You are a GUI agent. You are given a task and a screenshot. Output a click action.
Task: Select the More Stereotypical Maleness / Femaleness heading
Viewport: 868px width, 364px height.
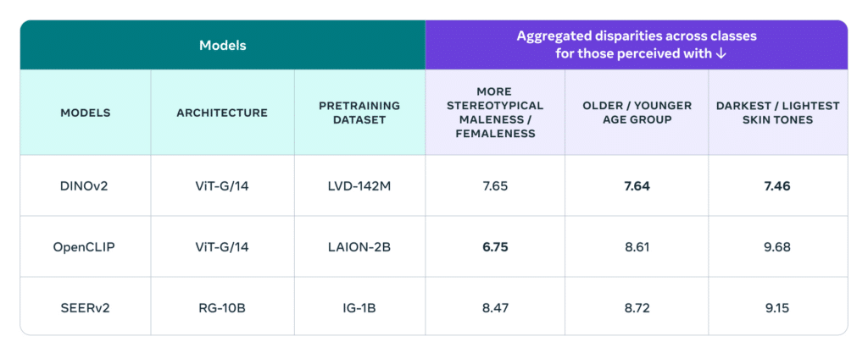(x=495, y=113)
